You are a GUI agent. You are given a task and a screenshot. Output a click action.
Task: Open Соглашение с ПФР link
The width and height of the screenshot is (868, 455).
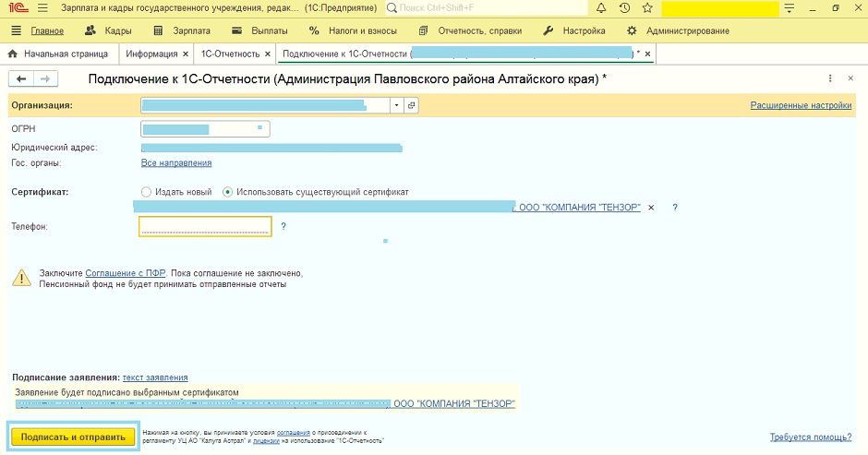[x=126, y=273]
